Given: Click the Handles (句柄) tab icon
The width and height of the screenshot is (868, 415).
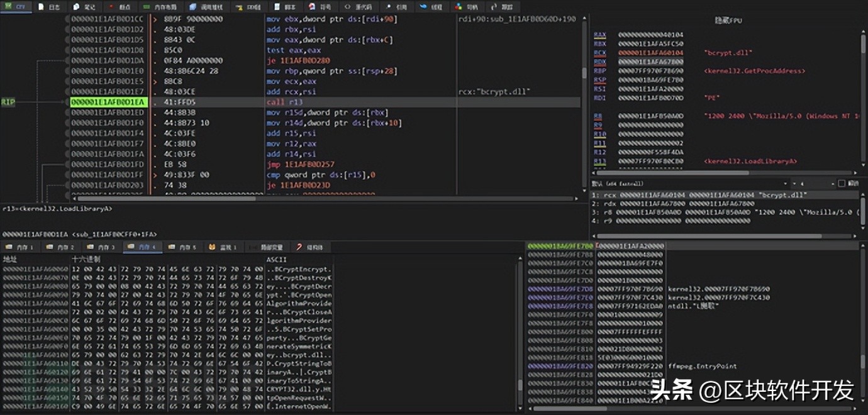Looking at the screenshot, I should (457, 7).
